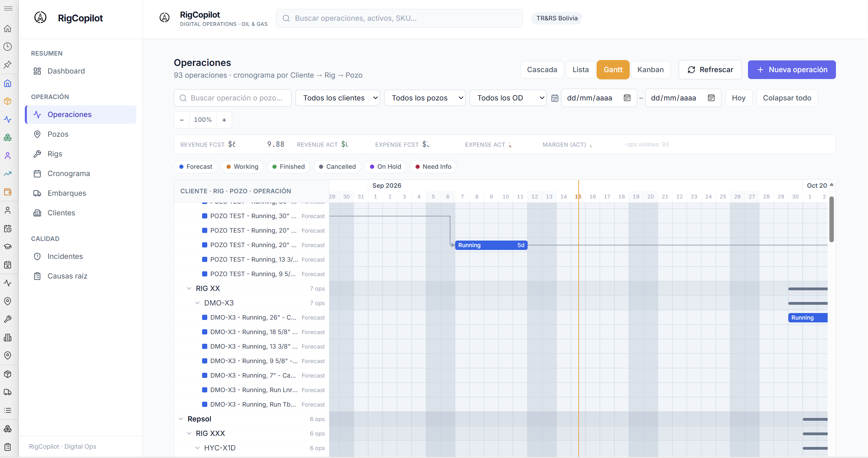The image size is (868, 458).
Task: Select the Running 5d Gantt bar
Action: click(491, 245)
